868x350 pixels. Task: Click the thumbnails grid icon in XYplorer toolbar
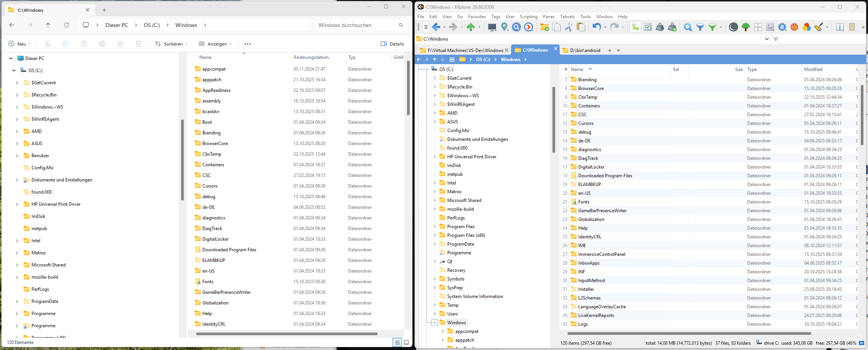click(758, 27)
